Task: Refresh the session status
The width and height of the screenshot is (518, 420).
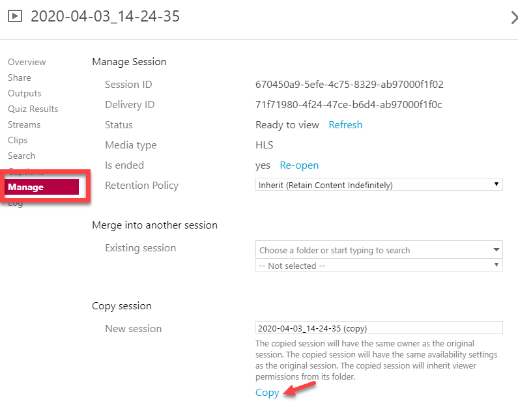Action: (x=345, y=124)
